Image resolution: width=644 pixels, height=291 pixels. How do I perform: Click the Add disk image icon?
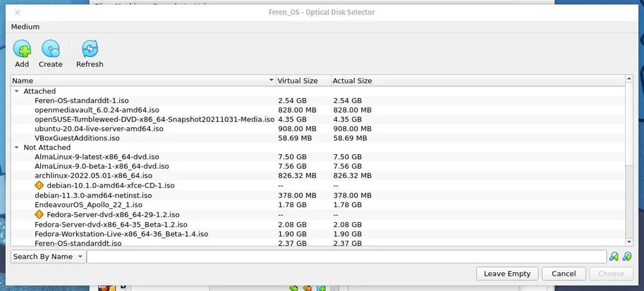tap(22, 49)
